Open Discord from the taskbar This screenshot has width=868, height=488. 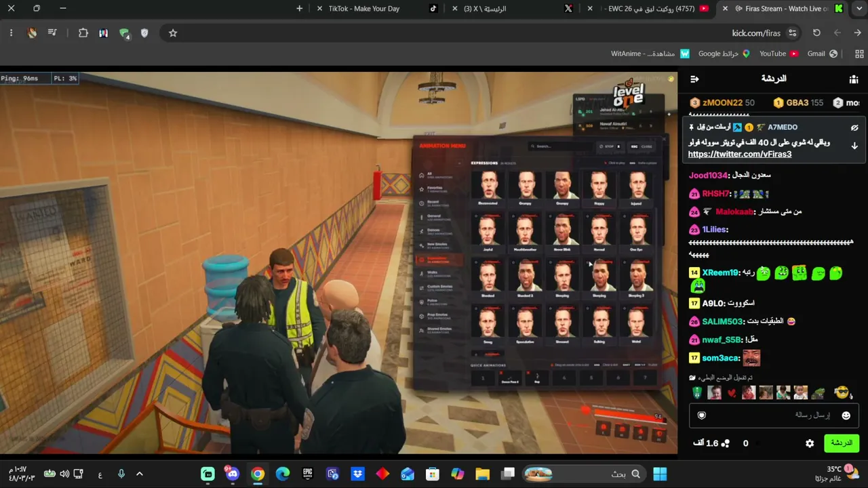(233, 474)
